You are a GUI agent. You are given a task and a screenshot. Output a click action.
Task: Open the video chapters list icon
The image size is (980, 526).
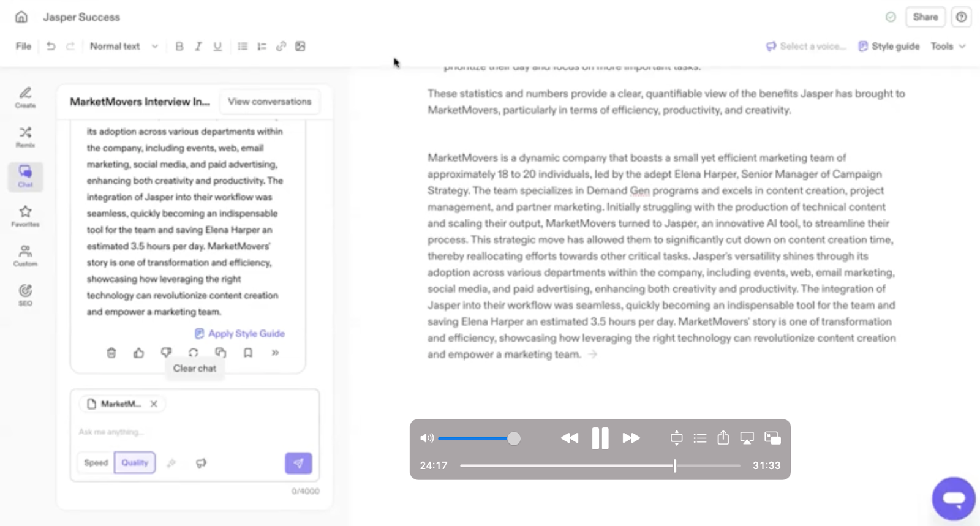click(700, 438)
